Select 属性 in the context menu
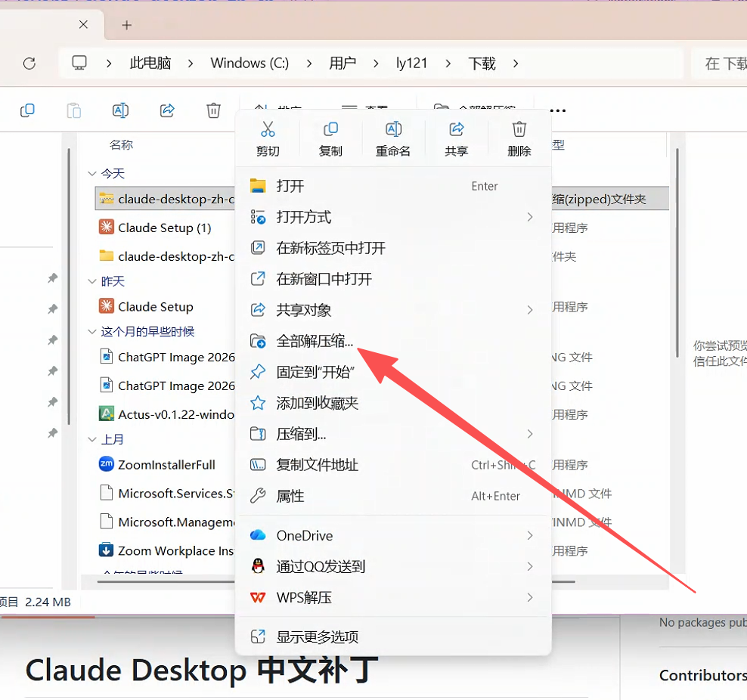The image size is (747, 700). [393, 496]
